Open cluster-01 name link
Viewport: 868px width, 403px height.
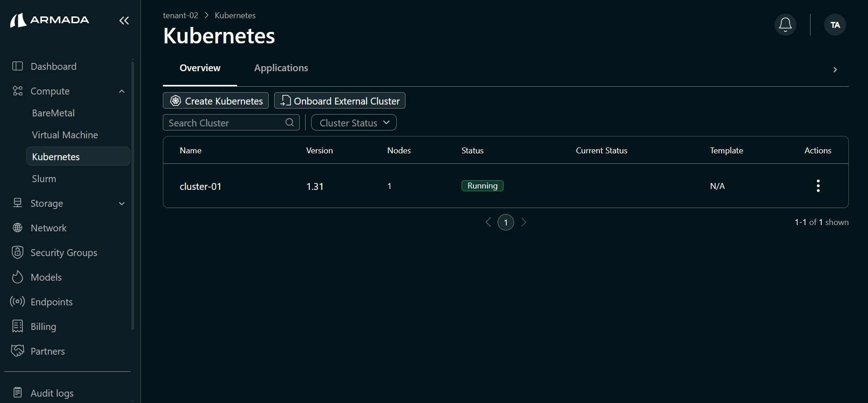pyautogui.click(x=200, y=186)
